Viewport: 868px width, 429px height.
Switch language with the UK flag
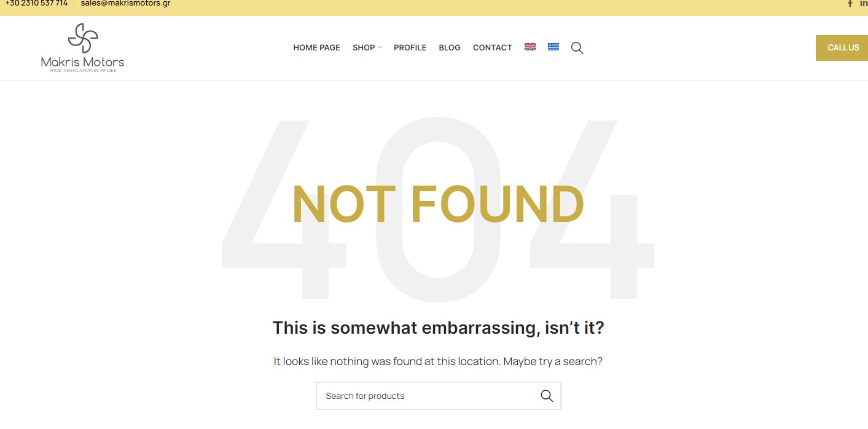click(530, 47)
